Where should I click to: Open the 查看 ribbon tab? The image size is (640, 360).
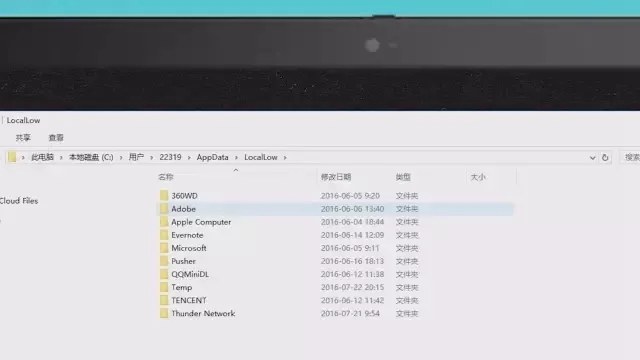coord(56,138)
